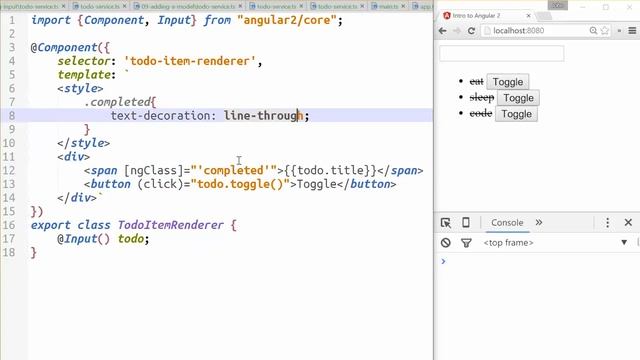Click the struck-through text eat

click(476, 82)
